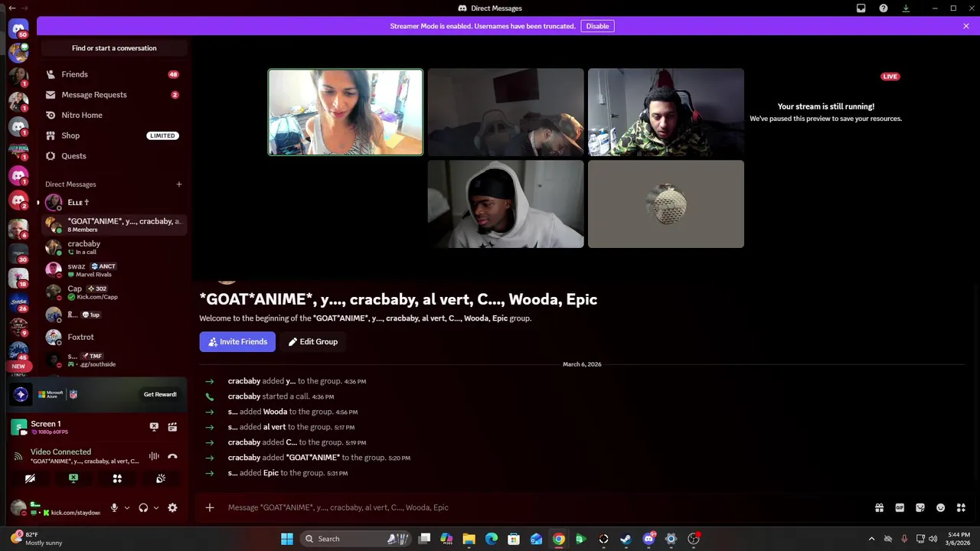Open the GIF picker
This screenshot has height=551, width=980.
[900, 507]
